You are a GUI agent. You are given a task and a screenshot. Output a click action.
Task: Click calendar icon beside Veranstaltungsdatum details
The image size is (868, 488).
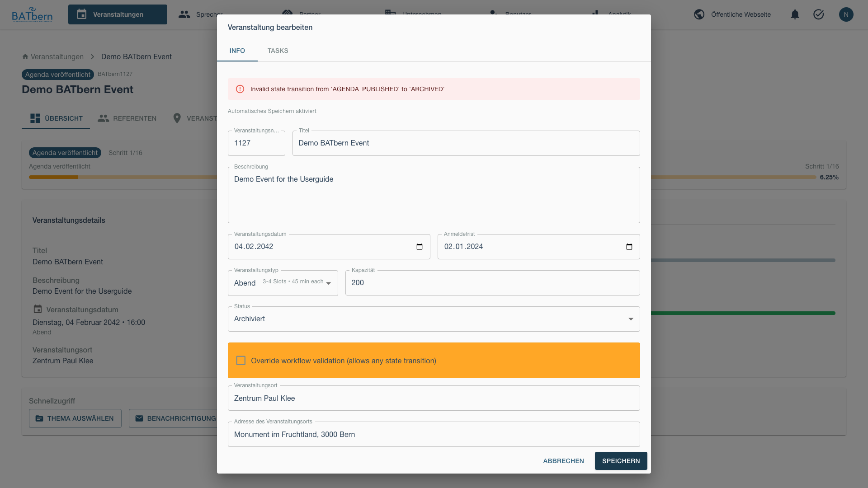point(38,309)
